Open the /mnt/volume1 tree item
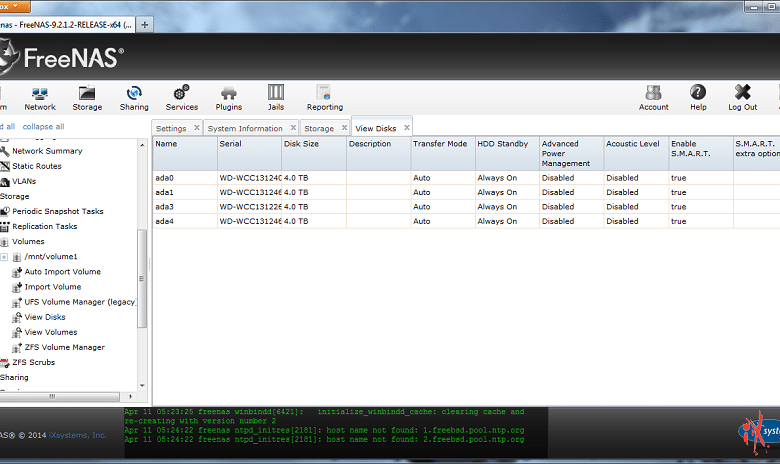The image size is (780, 464). pyautogui.click(x=51, y=257)
